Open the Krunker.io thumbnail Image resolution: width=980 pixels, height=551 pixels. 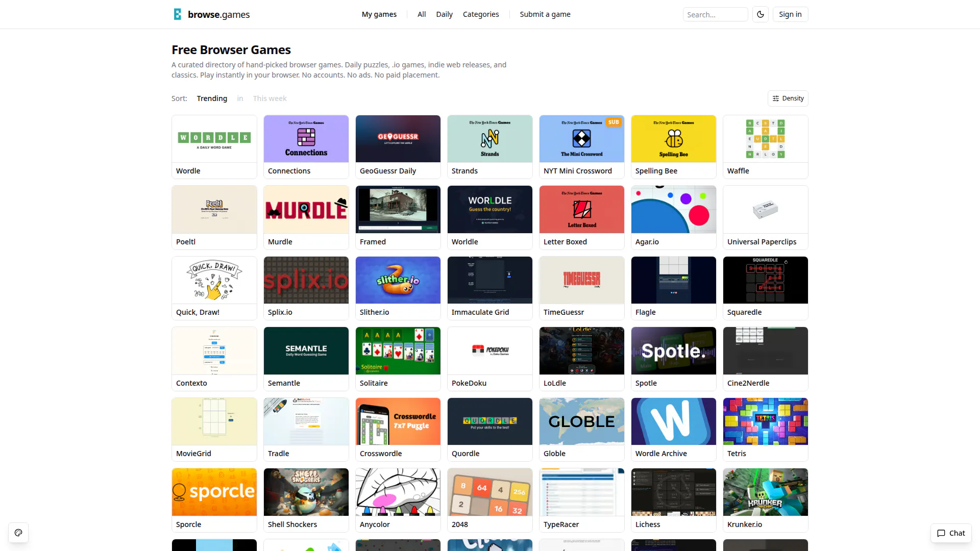coord(766,492)
